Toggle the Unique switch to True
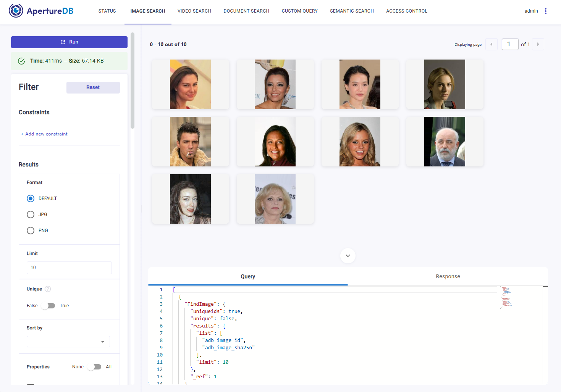This screenshot has height=392, width=561. pos(49,306)
